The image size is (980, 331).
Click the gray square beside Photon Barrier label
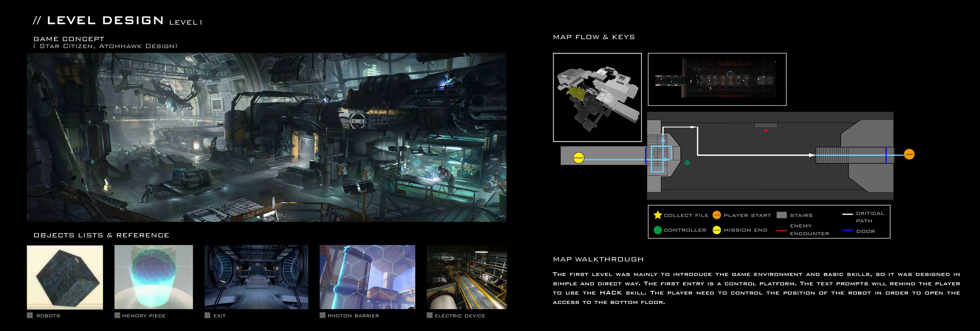(x=323, y=315)
